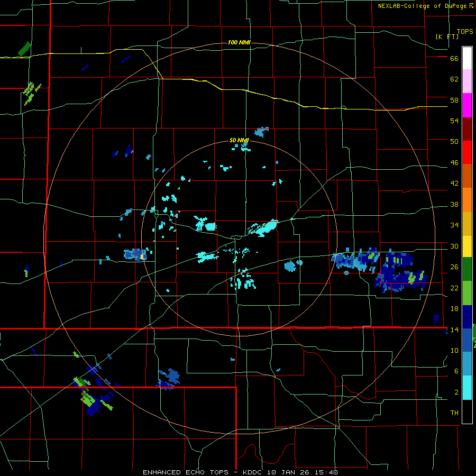Select the "26" legend value

[454, 267]
